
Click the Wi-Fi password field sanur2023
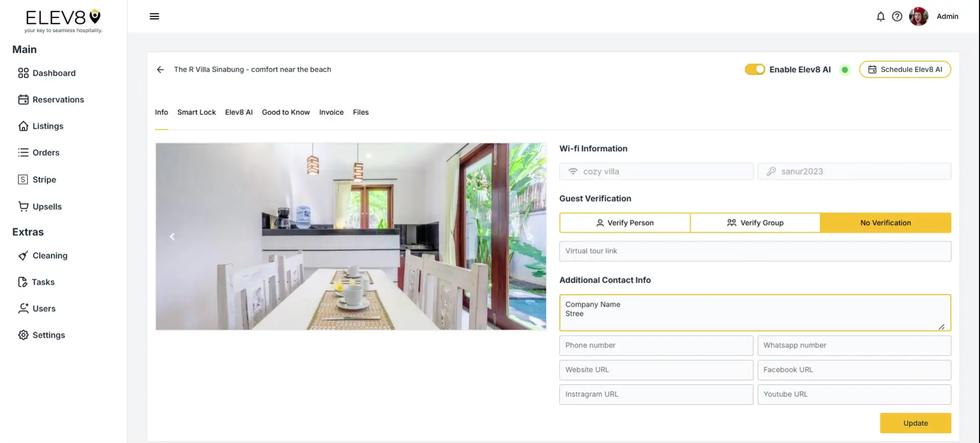(854, 171)
